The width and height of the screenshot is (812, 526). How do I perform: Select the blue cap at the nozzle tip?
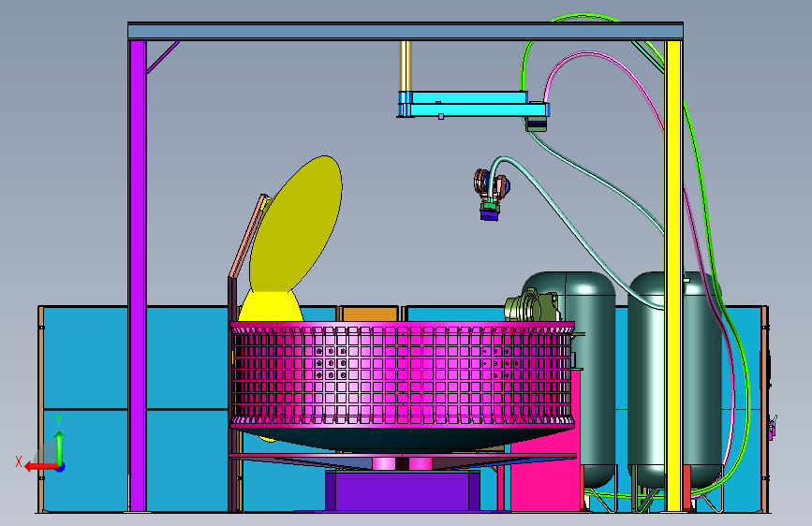490,214
